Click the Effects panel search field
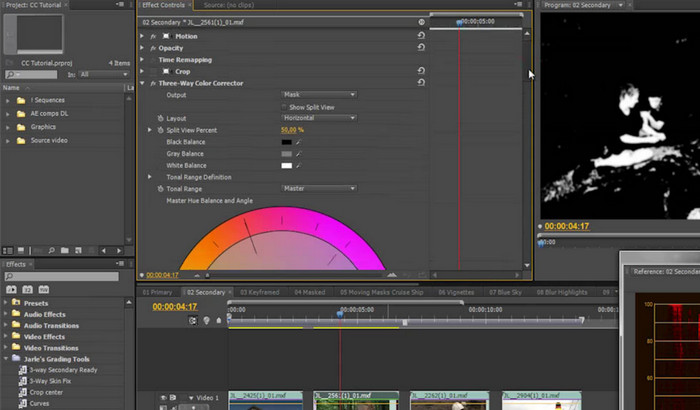Image resolution: width=700 pixels, height=410 pixels. (x=62, y=276)
